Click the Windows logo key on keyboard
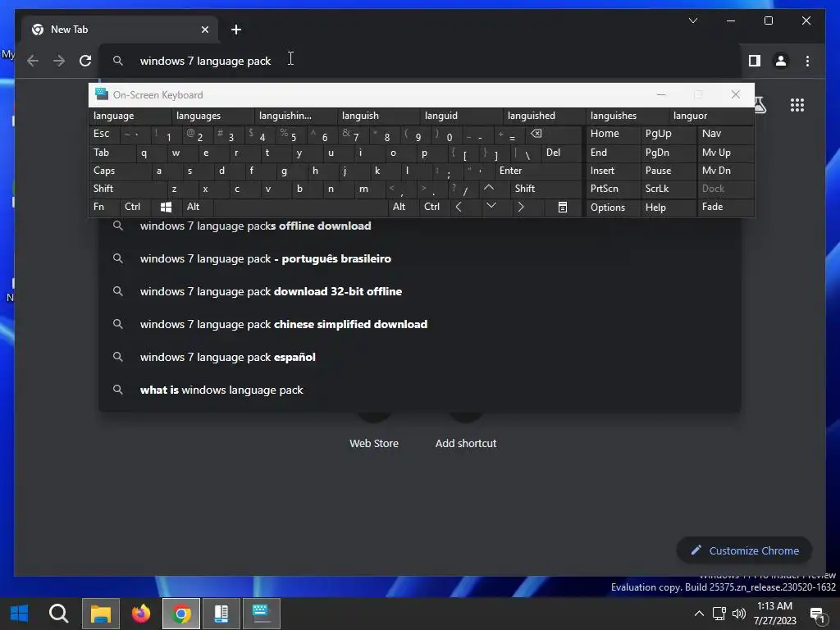The width and height of the screenshot is (840, 630). coord(166,207)
